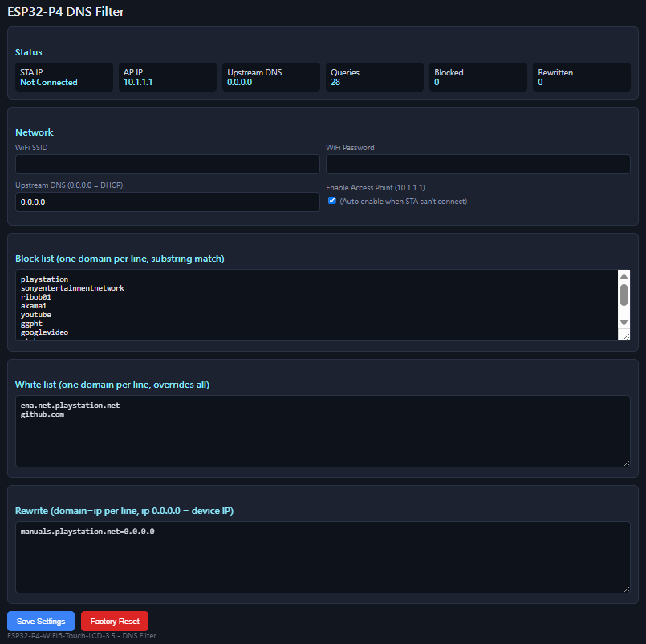Screen dimensions: 646x644
Task: Click resize handle of Block list textarea
Action: coord(626,336)
